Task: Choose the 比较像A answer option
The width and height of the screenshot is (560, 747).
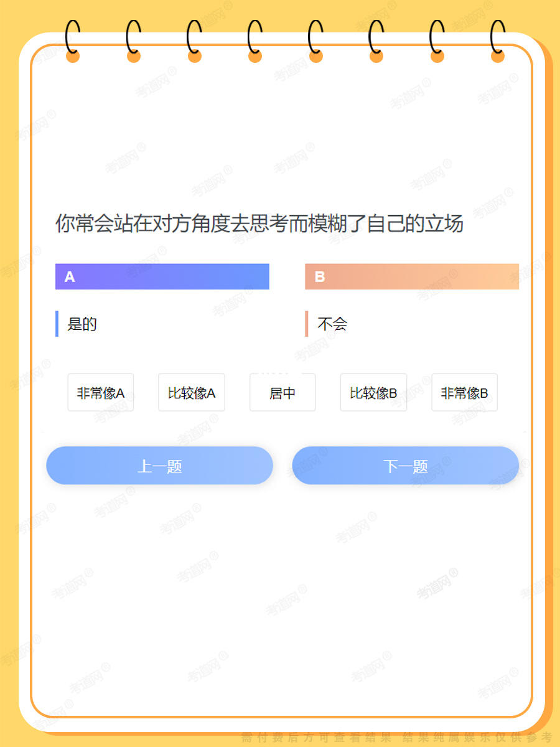Action: [x=192, y=393]
